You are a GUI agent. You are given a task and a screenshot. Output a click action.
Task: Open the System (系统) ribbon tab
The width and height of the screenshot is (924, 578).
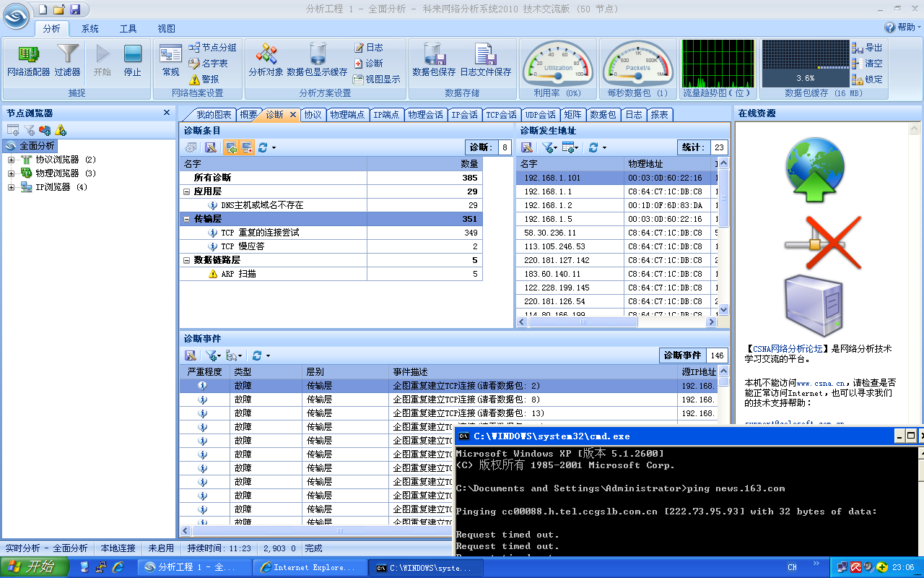[90, 29]
